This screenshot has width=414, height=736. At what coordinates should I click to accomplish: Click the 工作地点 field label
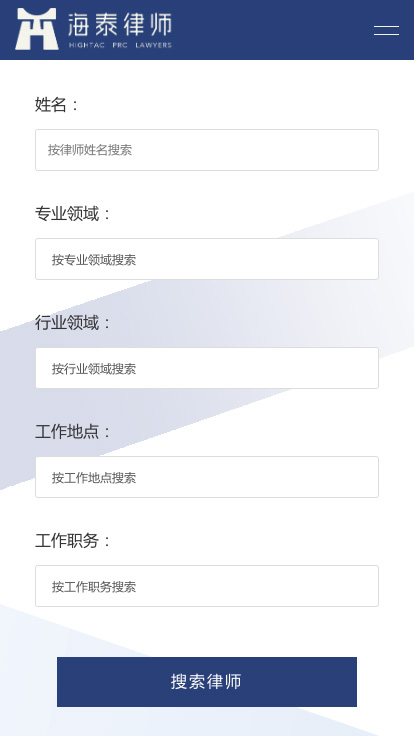(67, 431)
